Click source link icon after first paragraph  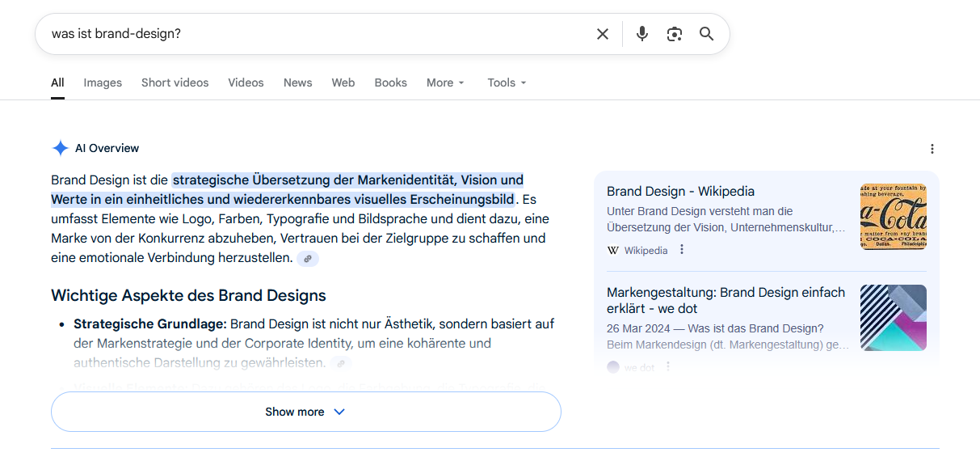click(x=307, y=259)
